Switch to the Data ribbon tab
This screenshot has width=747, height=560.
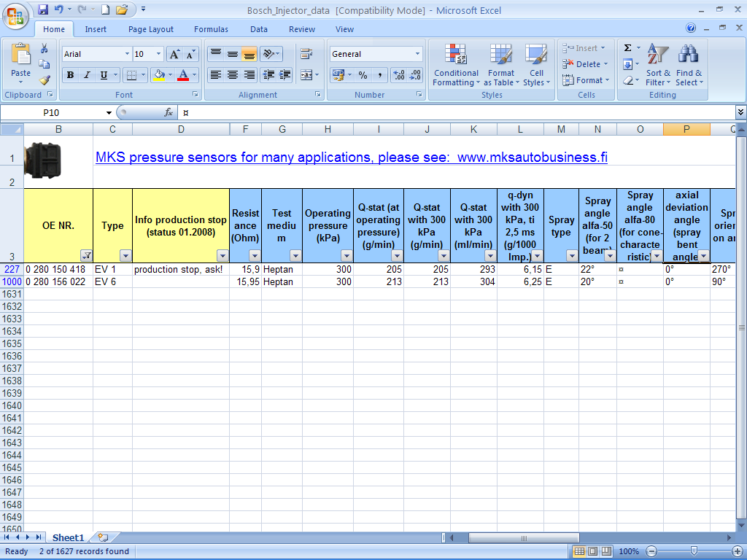259,29
